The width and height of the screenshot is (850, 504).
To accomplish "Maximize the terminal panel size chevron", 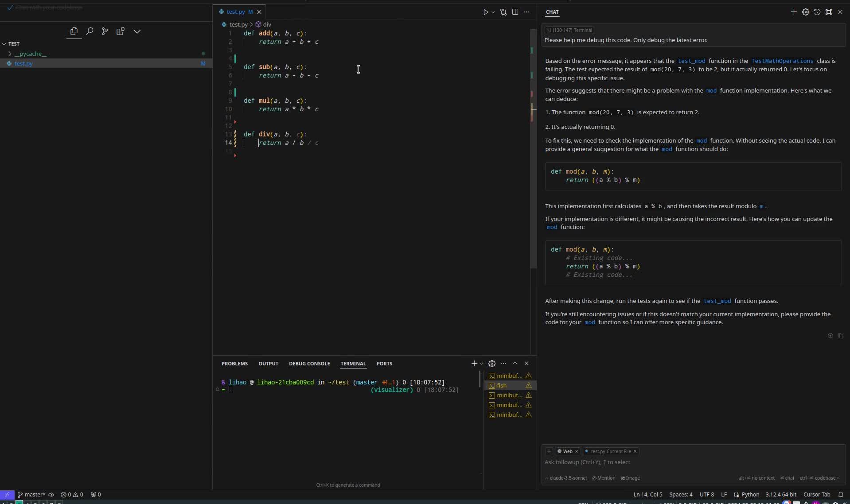I will (515, 364).
